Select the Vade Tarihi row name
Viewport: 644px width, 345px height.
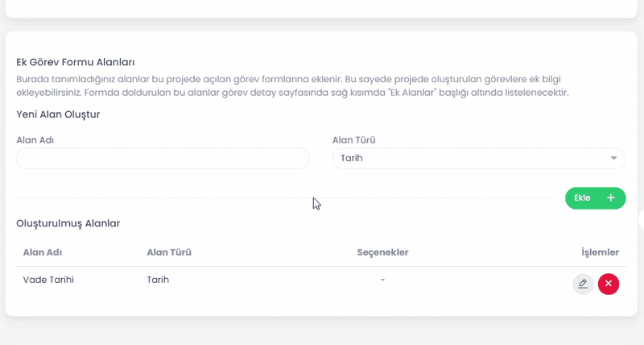(54, 280)
